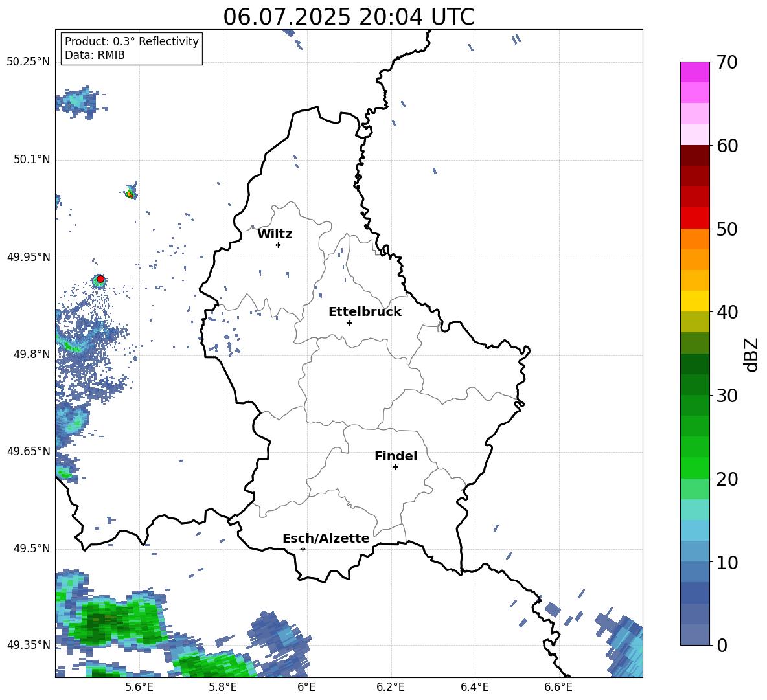Click the Data: RMIB label
Screen dimensions: 767x700
(95, 55)
